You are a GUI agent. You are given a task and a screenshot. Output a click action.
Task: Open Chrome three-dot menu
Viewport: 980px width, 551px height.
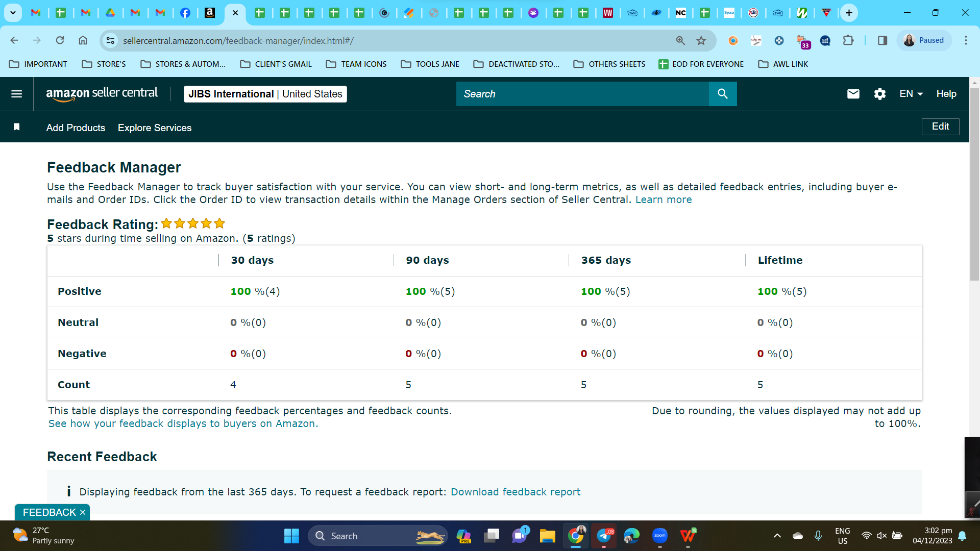(x=966, y=40)
